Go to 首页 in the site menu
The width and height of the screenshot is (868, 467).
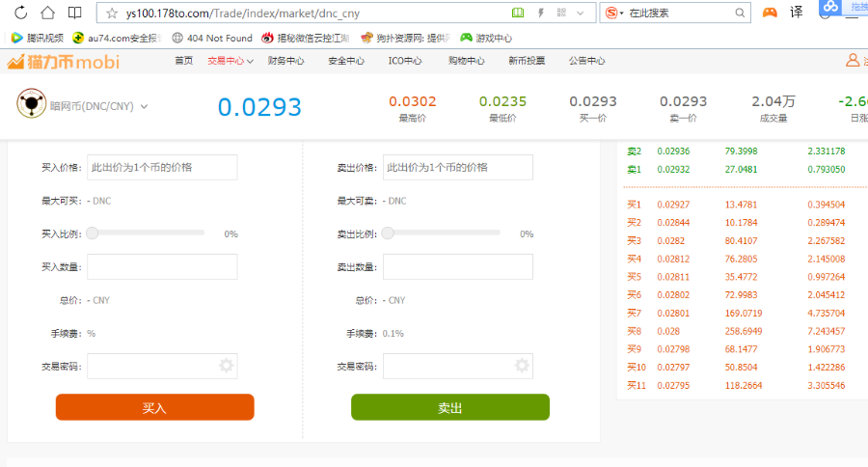(x=184, y=61)
